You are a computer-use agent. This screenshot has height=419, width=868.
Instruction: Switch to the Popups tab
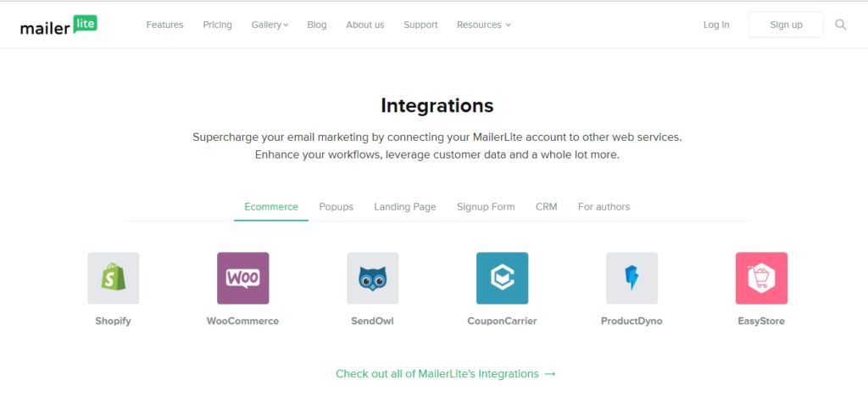336,207
